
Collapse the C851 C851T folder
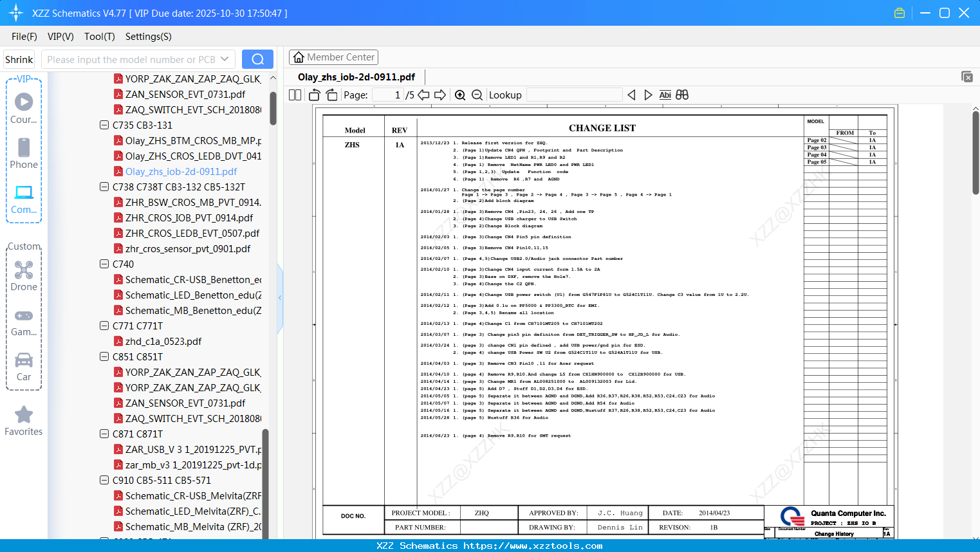(x=104, y=356)
